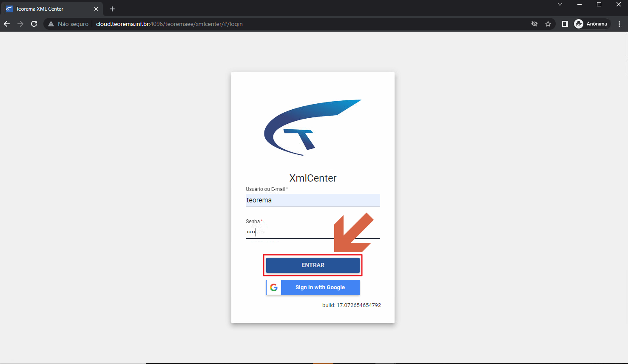The height and width of the screenshot is (364, 628).
Task: Click the Teorema logo image
Action: click(x=313, y=128)
